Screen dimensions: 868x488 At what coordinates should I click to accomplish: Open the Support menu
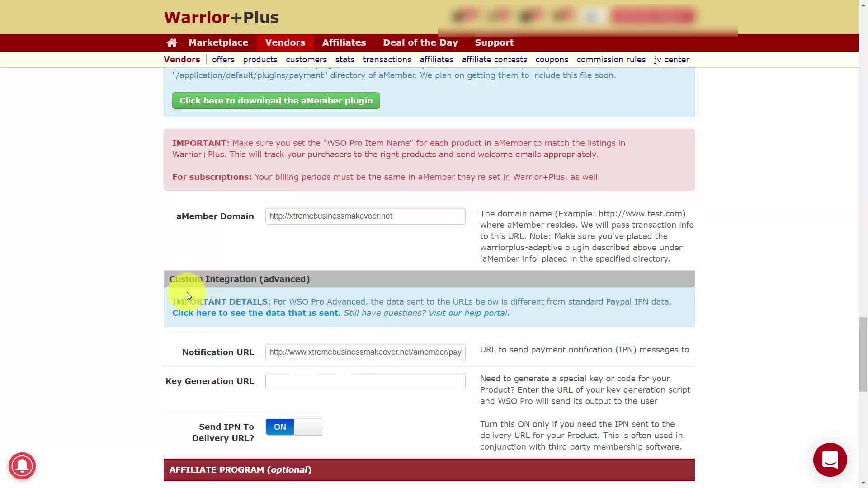(x=494, y=42)
